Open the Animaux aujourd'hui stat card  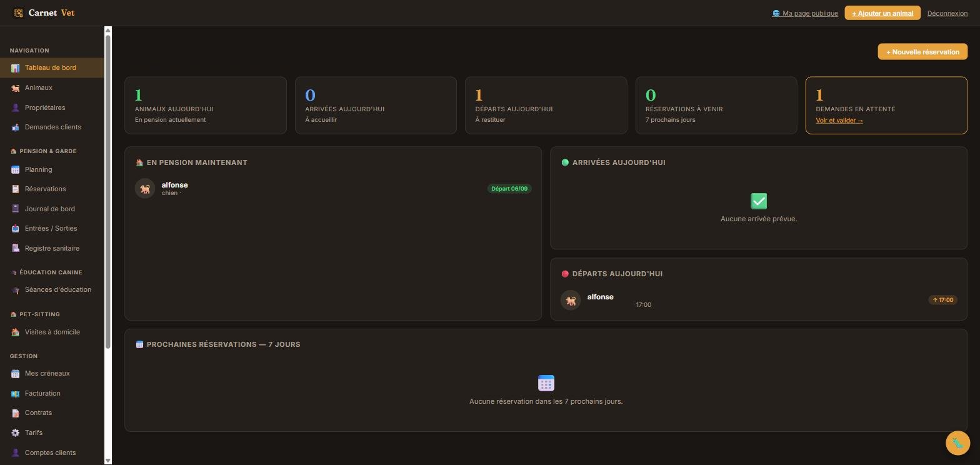pyautogui.click(x=206, y=105)
